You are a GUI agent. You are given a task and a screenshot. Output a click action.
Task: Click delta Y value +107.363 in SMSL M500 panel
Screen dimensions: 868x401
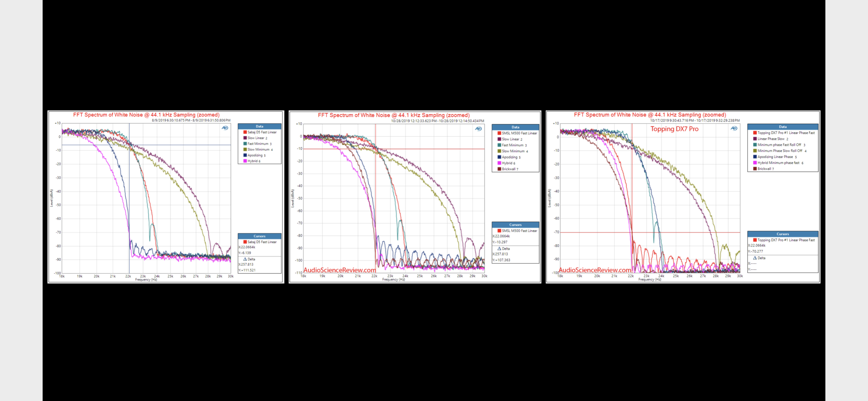(x=501, y=260)
